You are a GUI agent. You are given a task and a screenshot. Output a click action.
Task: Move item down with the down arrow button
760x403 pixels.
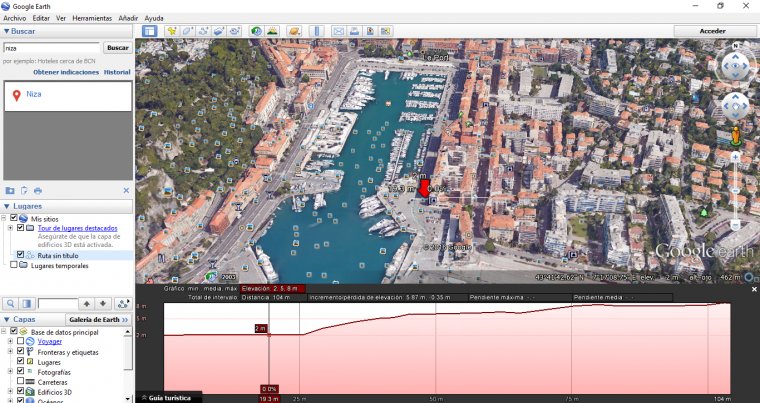click(x=103, y=304)
